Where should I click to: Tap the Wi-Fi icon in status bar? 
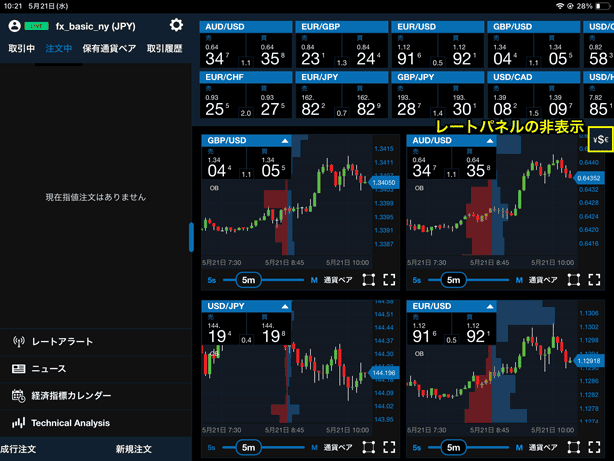click(x=560, y=6)
